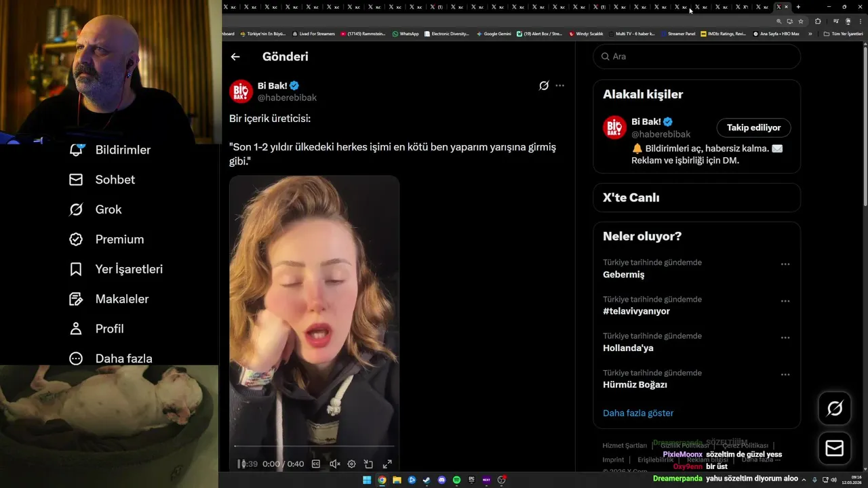Focus the Ara search field
This screenshot has width=868, height=488.
coord(697,56)
